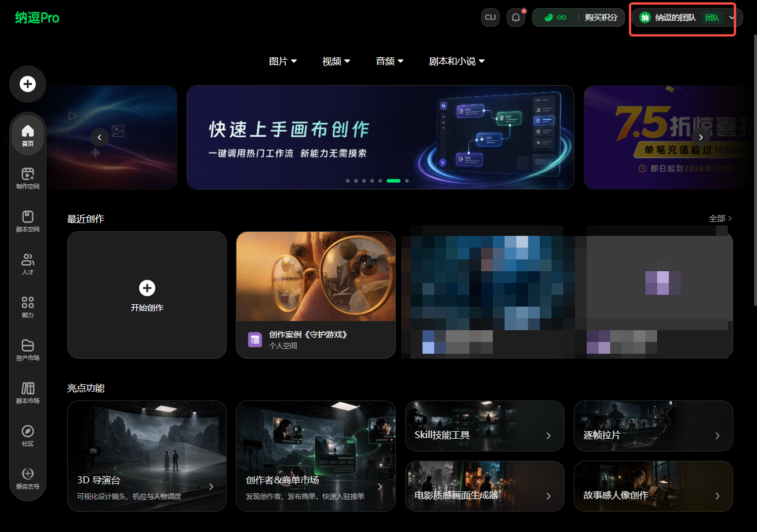This screenshot has height=532, width=757.
Task: Jump to the last carousel indicator dot
Action: coord(407,181)
